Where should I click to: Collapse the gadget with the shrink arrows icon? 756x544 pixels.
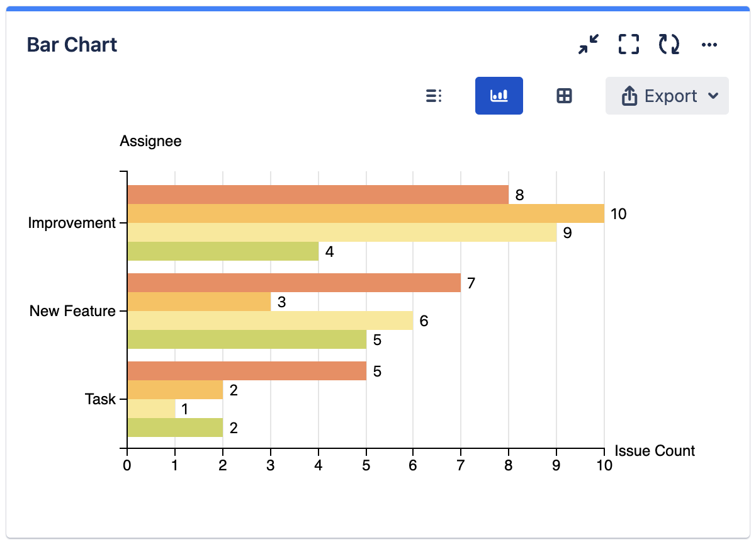[589, 44]
